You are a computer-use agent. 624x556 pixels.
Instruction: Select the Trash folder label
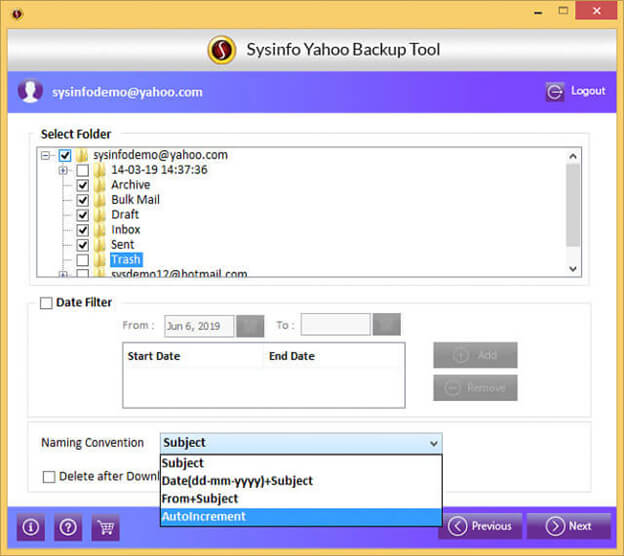126,260
